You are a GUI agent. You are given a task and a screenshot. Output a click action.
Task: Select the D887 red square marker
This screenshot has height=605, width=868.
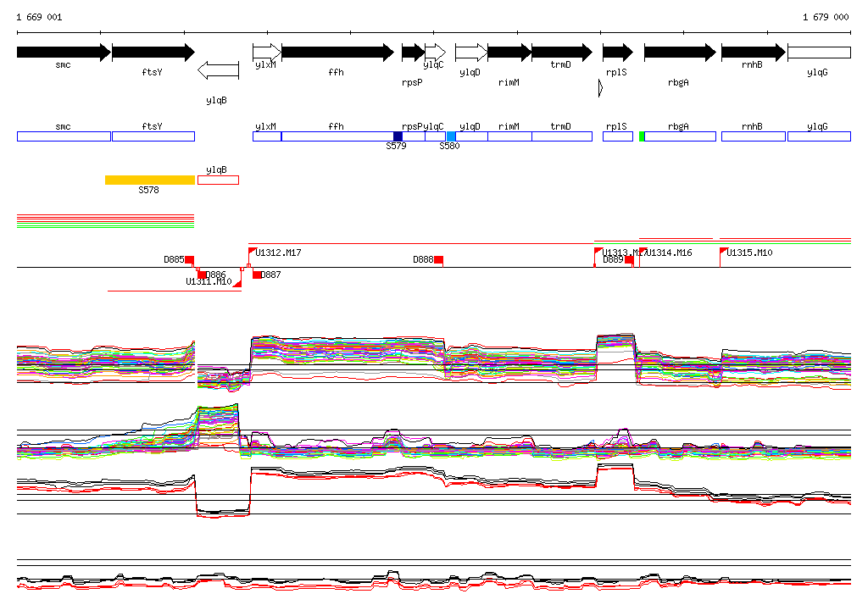[257, 275]
